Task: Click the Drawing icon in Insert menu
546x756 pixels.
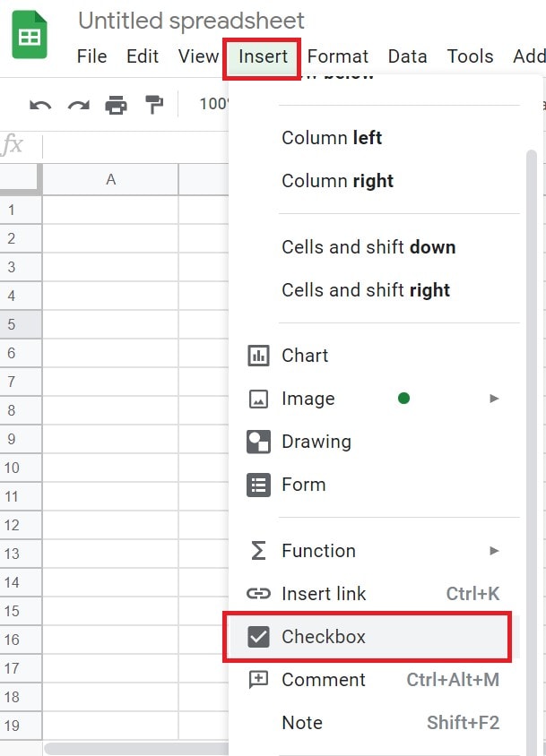Action: pos(258,442)
